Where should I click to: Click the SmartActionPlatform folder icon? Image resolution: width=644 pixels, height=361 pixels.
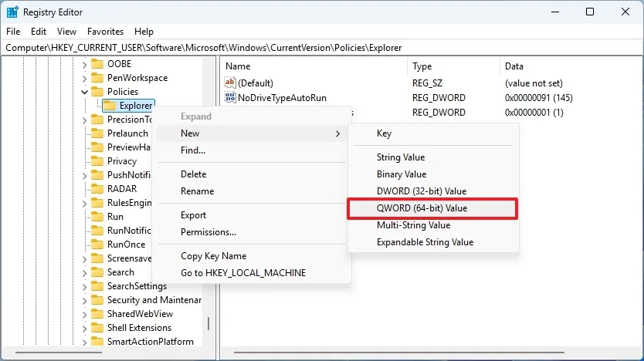point(97,342)
